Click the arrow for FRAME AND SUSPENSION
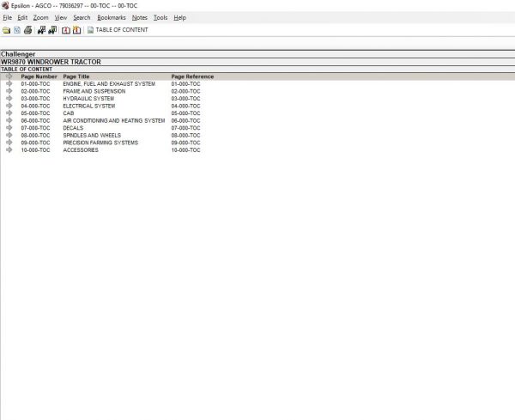Image resolution: width=515 pixels, height=420 pixels. (x=9, y=91)
